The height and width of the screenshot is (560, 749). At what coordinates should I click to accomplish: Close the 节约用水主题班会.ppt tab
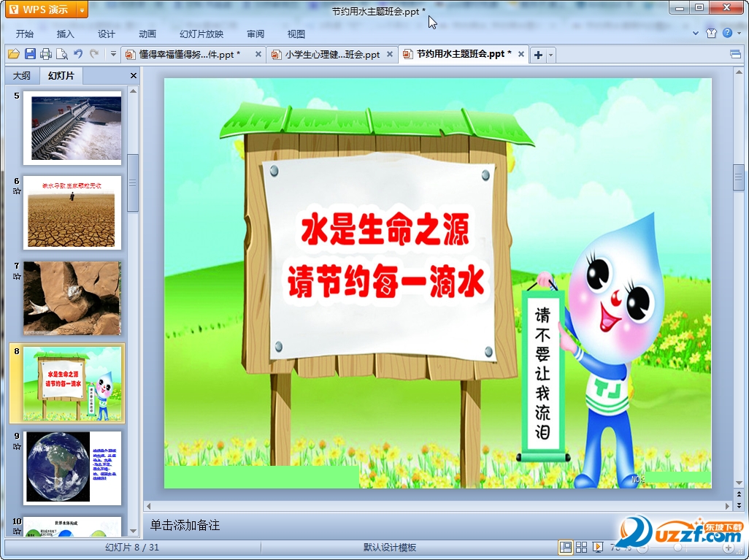[521, 55]
